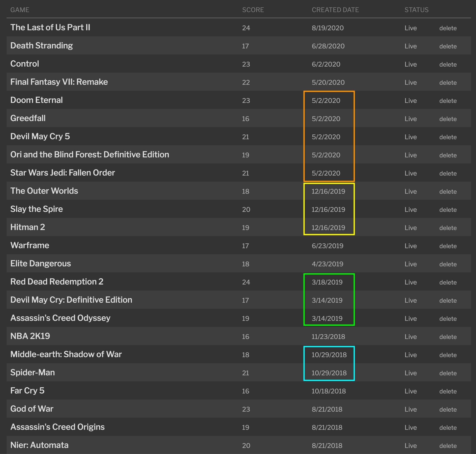
Task: Delete Red Dead Redemption 2 row
Action: tap(448, 282)
